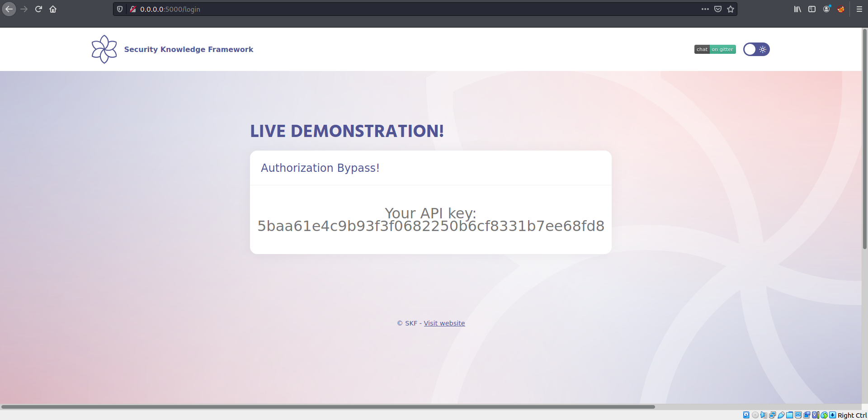Open the Firefox hamburger menu
This screenshot has width=868, height=420.
[859, 9]
